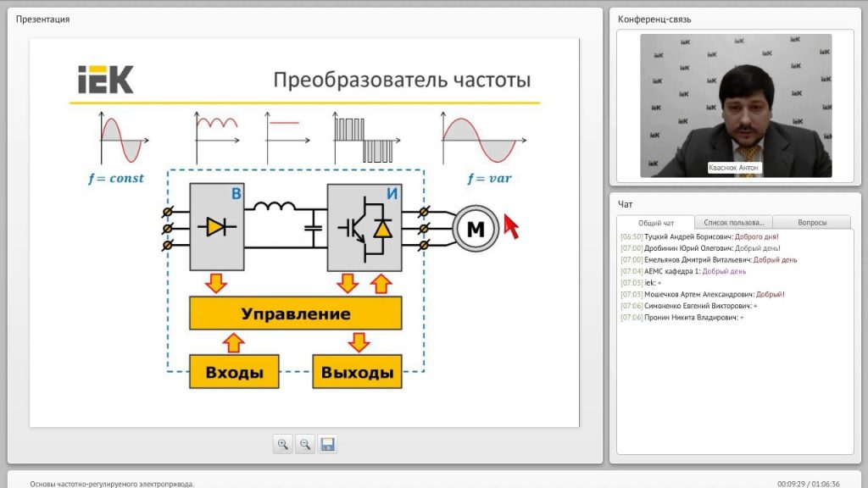868x488 pixels.
Task: Click the Управление block on slide
Action: pos(296,313)
